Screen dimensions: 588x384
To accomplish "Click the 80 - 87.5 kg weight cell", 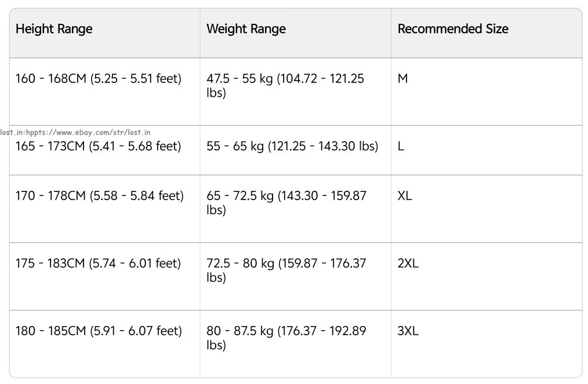I will (x=286, y=338).
